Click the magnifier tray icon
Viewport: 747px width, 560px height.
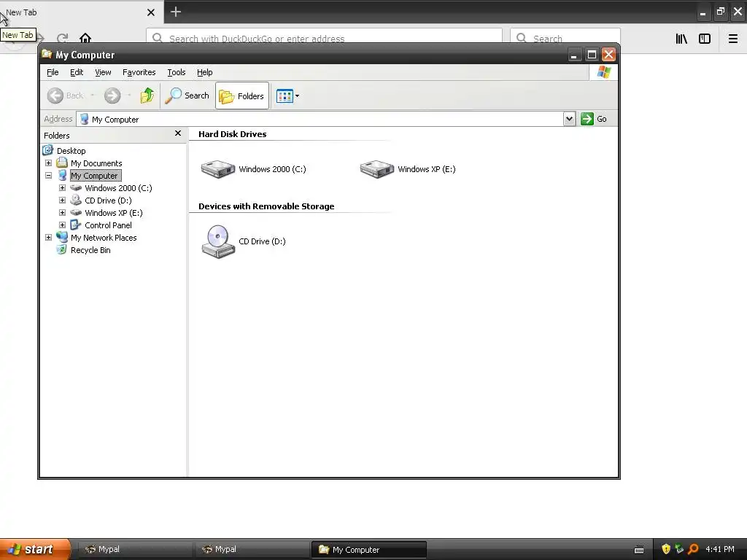click(693, 549)
